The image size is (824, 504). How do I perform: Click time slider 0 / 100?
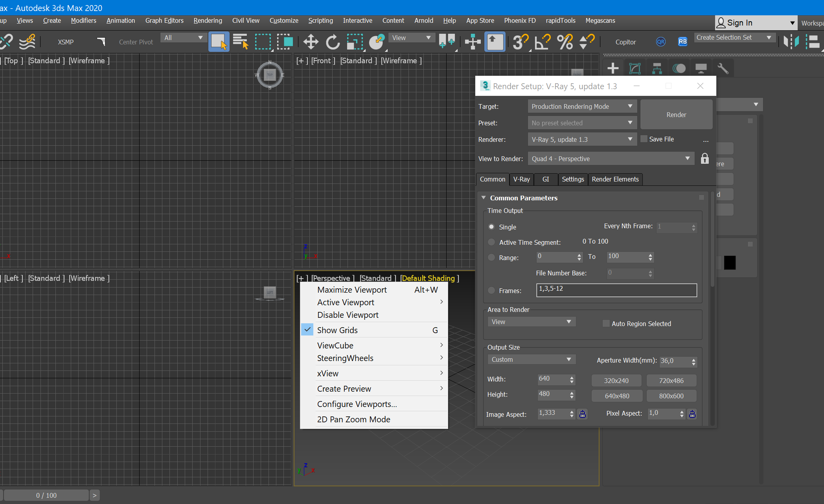pos(46,495)
